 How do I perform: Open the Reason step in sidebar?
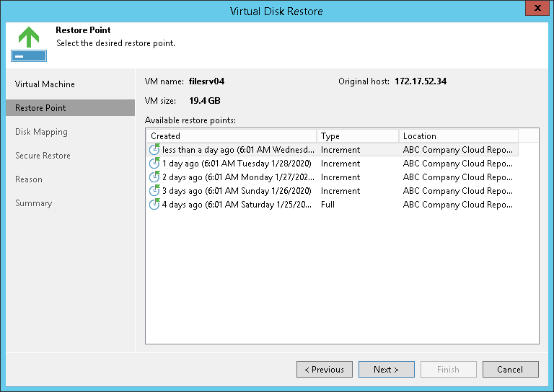29,179
